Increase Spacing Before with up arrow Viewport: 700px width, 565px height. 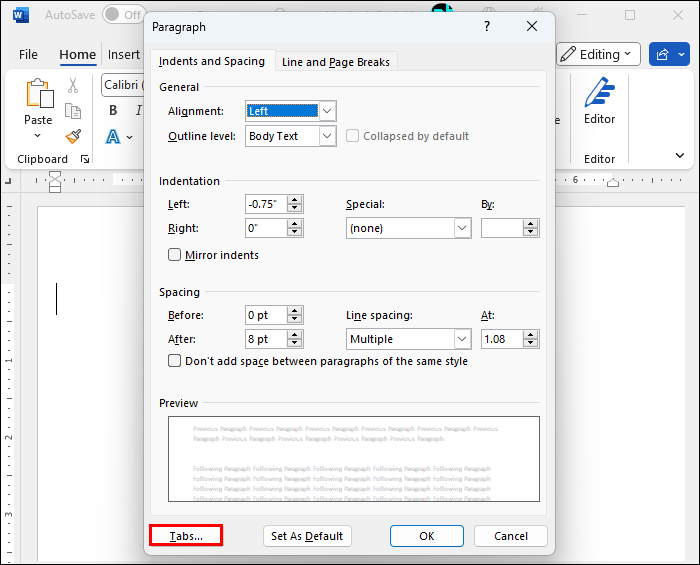click(294, 311)
